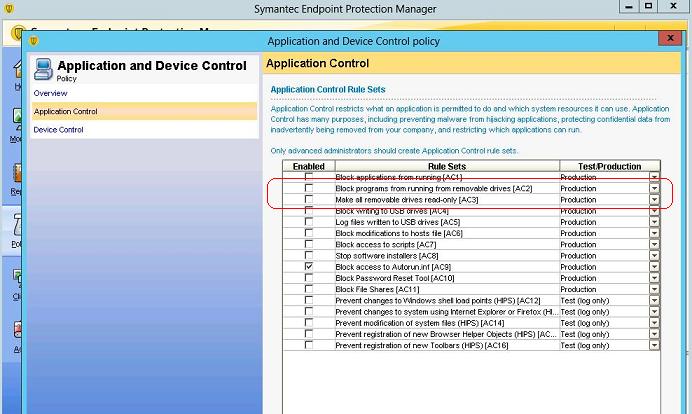
Task: Enable Stop software installers [AC8]
Action: 309,256
